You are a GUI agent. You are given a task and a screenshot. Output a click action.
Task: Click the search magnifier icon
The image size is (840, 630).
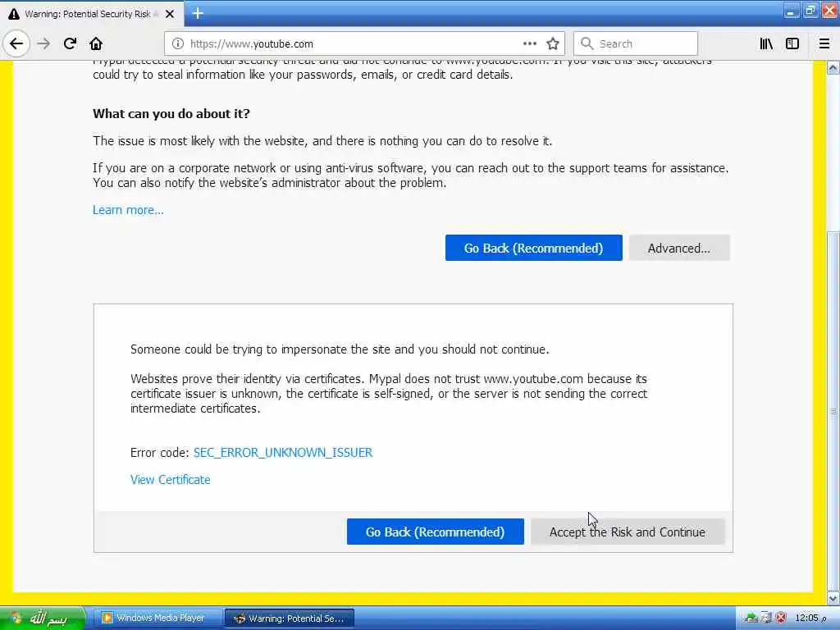(587, 43)
